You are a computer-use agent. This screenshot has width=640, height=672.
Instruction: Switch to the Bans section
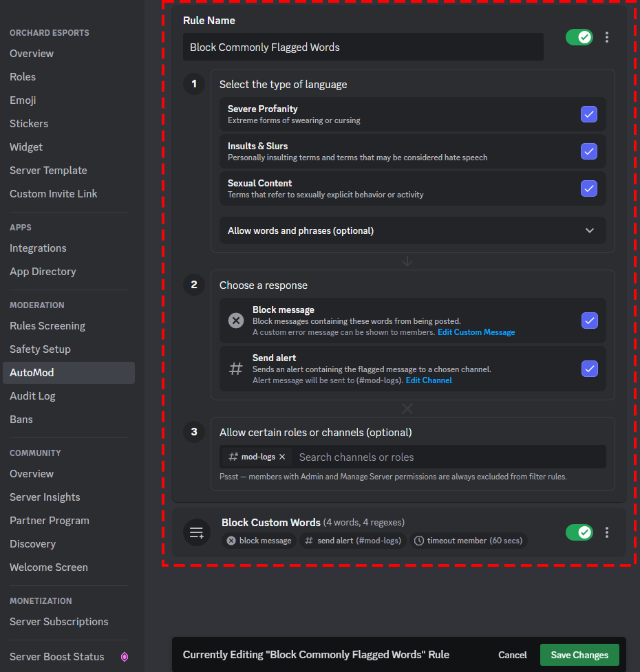[21, 419]
